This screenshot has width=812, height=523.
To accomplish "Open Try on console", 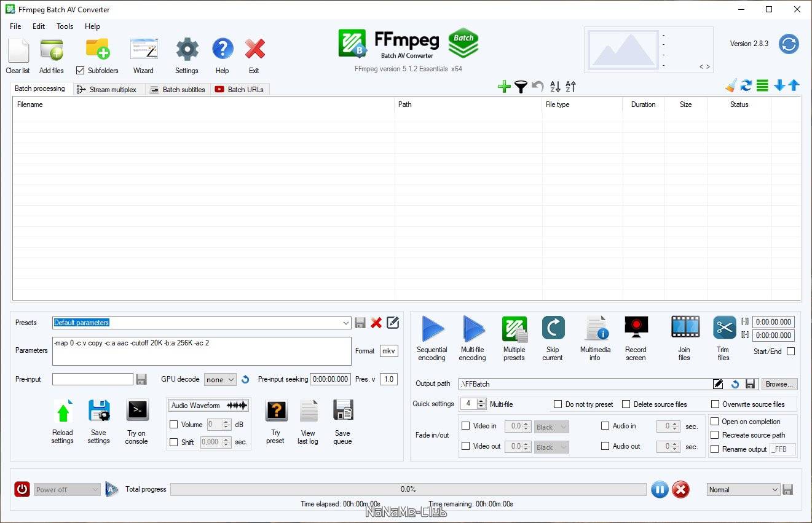I will [137, 410].
